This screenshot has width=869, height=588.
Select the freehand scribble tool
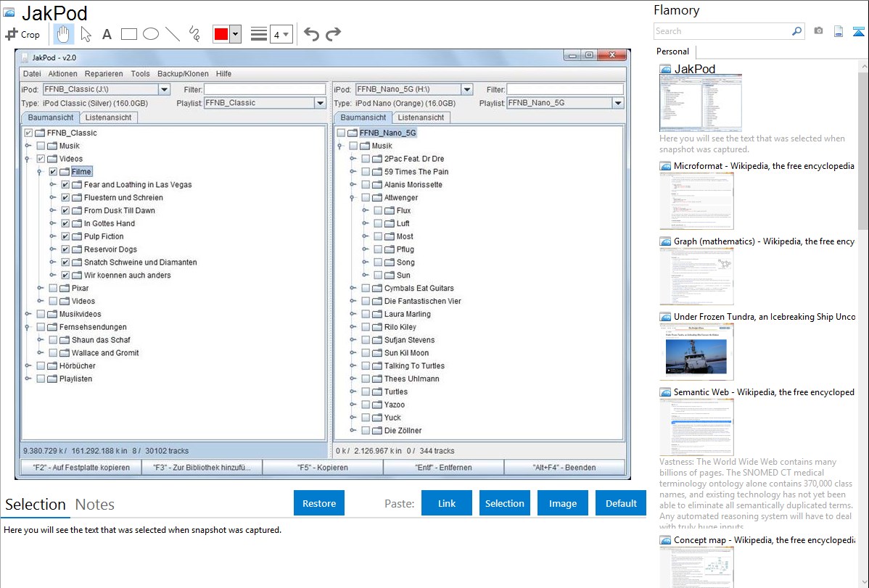click(194, 34)
